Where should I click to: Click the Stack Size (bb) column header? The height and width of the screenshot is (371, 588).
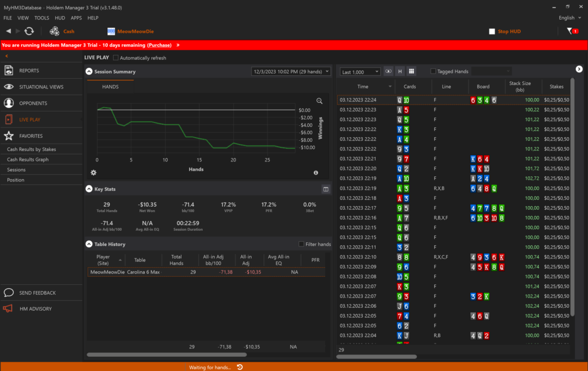point(520,87)
